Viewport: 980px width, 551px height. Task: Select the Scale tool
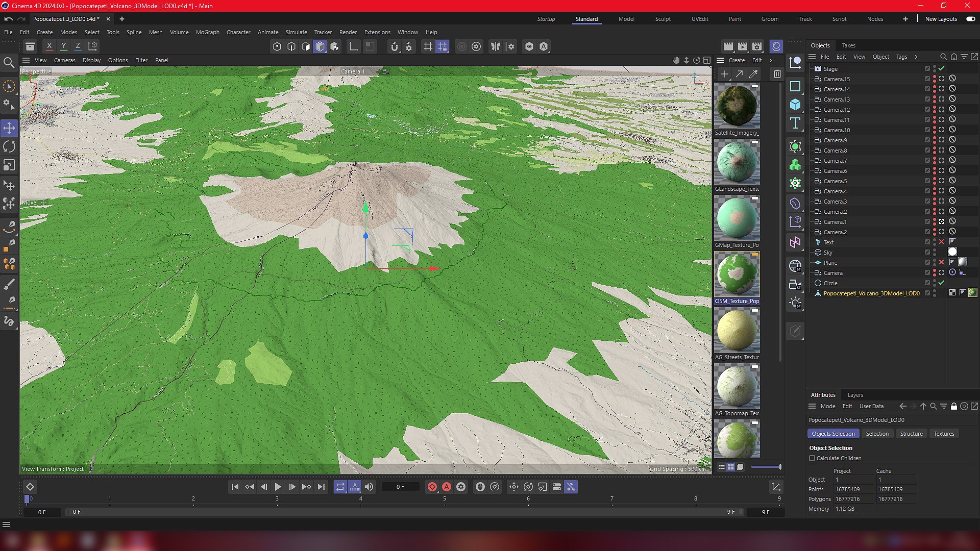tap(9, 165)
